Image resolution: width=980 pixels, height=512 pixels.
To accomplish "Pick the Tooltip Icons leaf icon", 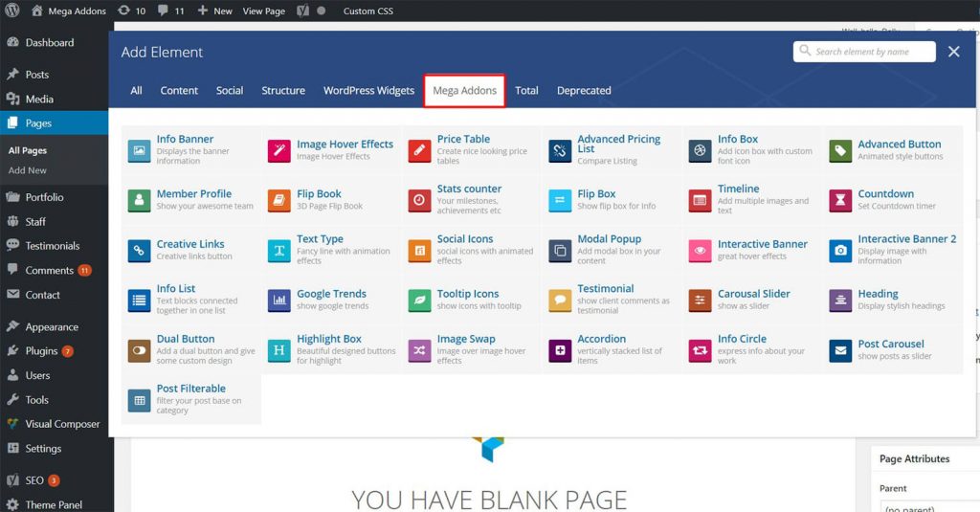I will coord(419,301).
